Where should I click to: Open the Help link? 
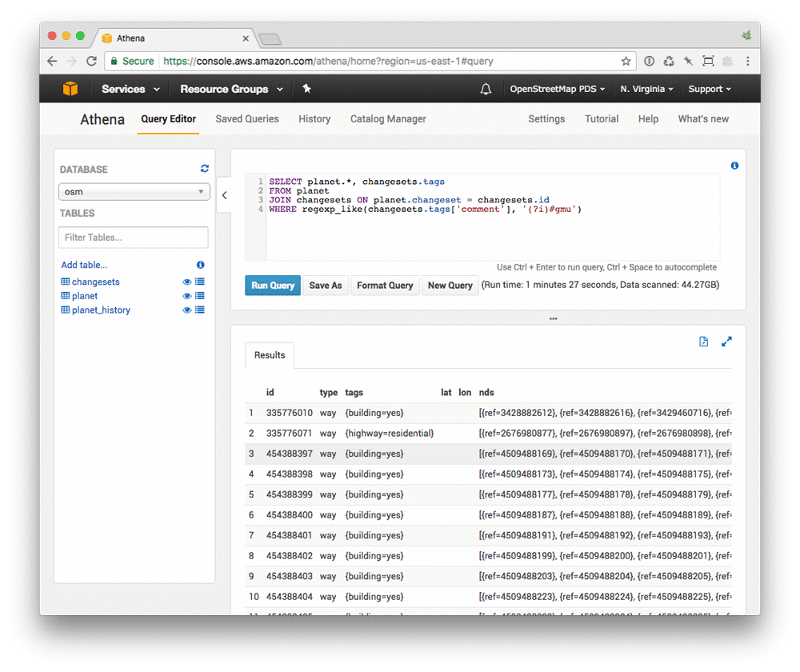(x=648, y=119)
